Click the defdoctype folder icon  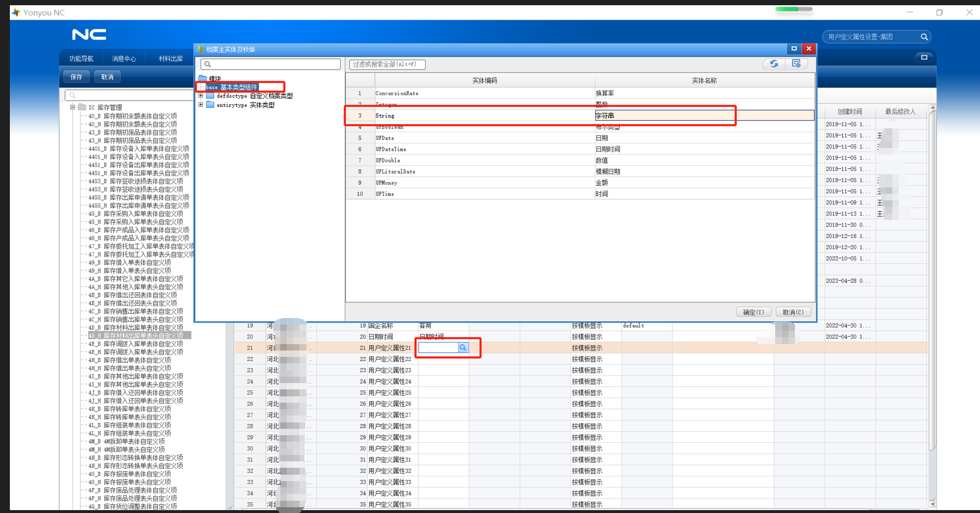pyautogui.click(x=210, y=96)
